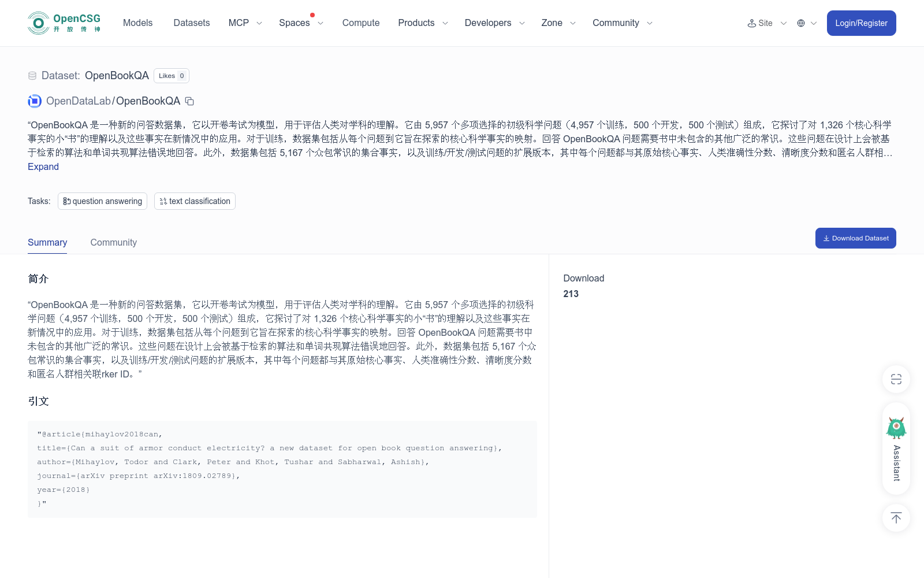Click the 引文 heading
924x578 pixels.
point(38,401)
